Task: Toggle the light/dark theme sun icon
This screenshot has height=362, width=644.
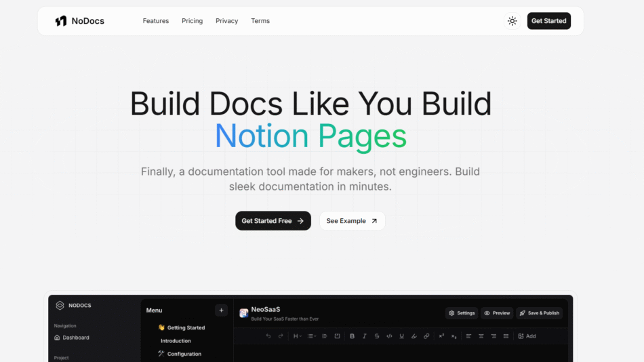Action: tap(512, 21)
